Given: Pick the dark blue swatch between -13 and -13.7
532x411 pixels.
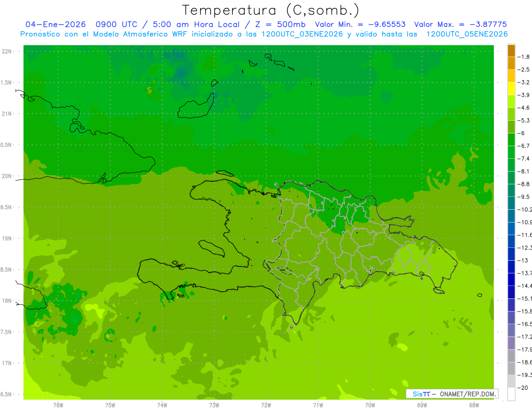Looking at the screenshot, I should [511, 267].
